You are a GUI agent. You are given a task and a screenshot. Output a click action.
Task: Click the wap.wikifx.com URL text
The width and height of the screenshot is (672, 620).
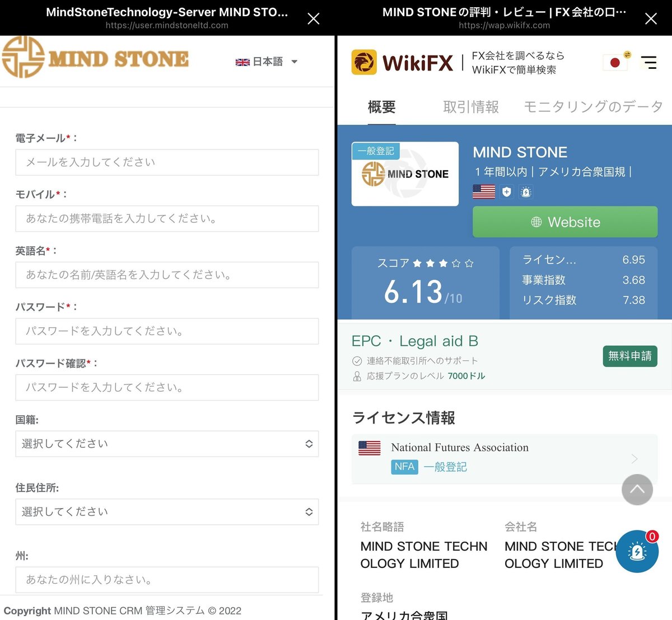click(x=504, y=25)
